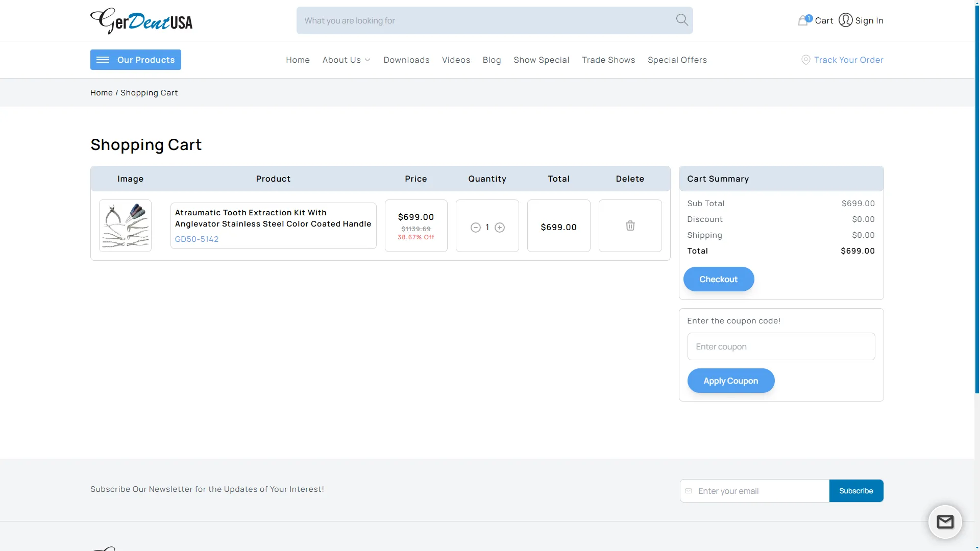Focus the newsletter email field
Image resolution: width=980 pixels, height=551 pixels.
[x=755, y=491]
